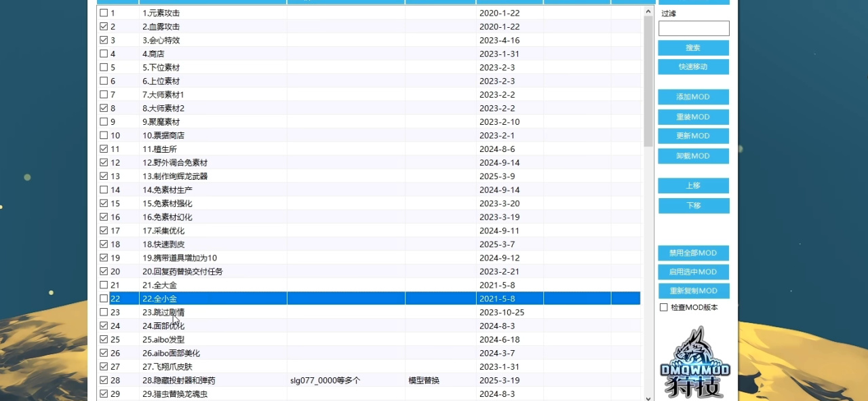Click the date 2023-4-16
The width and height of the screenshot is (868, 401).
[x=499, y=40]
